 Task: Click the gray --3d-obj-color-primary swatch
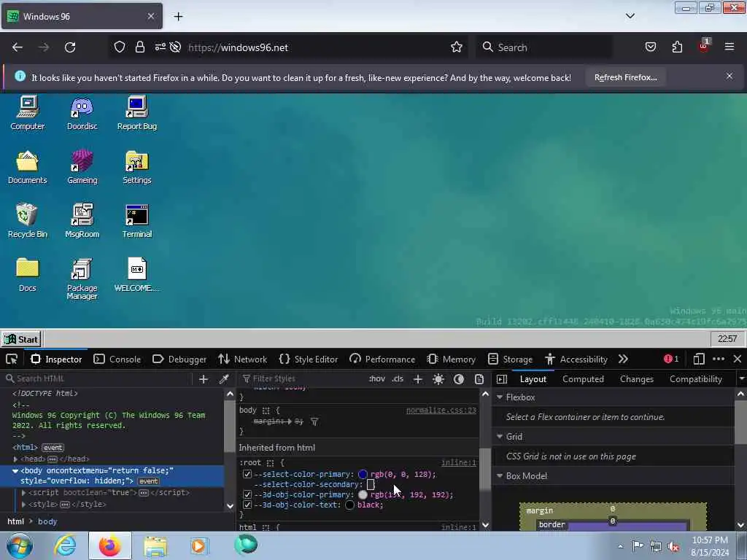(363, 495)
